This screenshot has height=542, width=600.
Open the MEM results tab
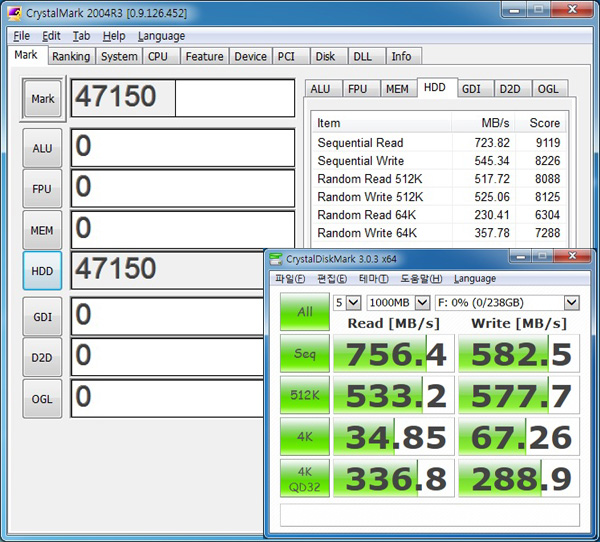click(398, 89)
